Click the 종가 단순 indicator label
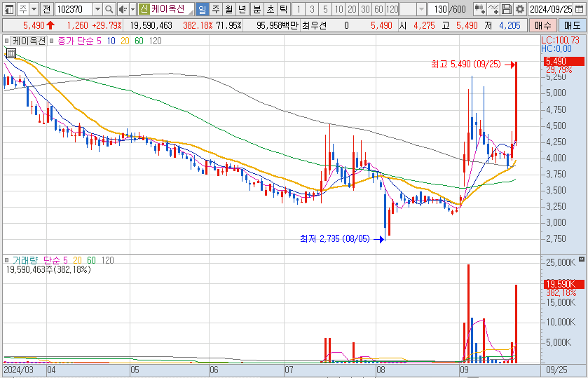The width and height of the screenshot is (588, 378). point(76,41)
